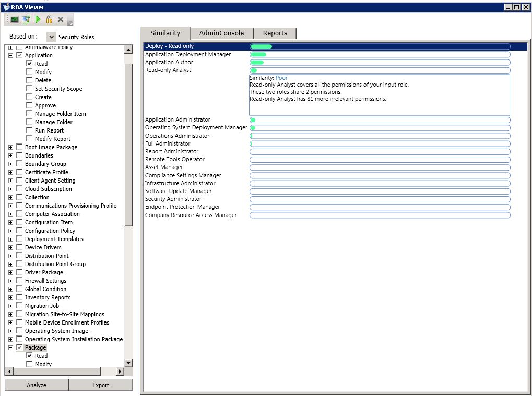Click the Analyze button
Image resolution: width=532 pixels, height=396 pixels.
(x=37, y=385)
